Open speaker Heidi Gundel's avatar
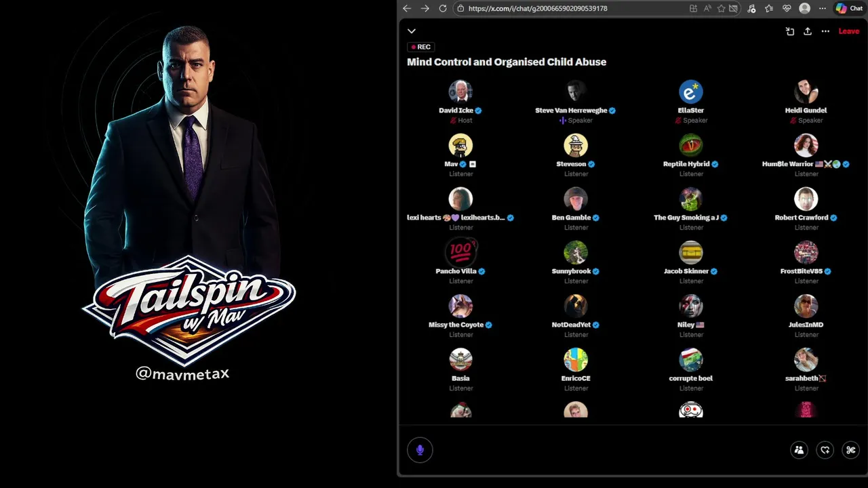The image size is (868, 488). [x=806, y=91]
